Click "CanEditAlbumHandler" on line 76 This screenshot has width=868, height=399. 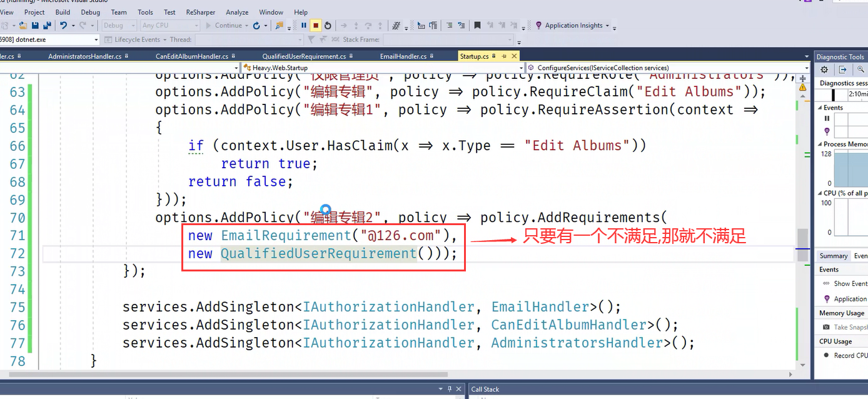[569, 325]
